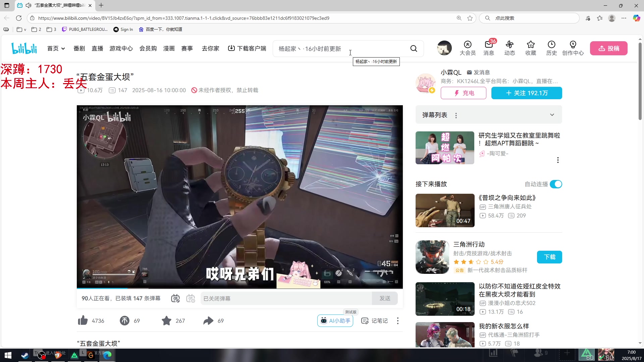Open 以防你不知道佐娅红皮全特效 video thumbnail
644x362 pixels.
pos(445,299)
